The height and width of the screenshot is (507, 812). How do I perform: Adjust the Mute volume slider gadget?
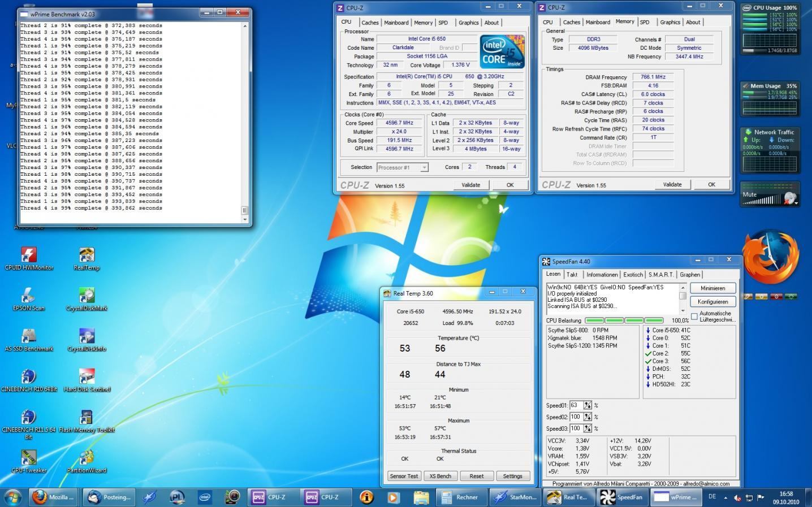click(x=762, y=200)
